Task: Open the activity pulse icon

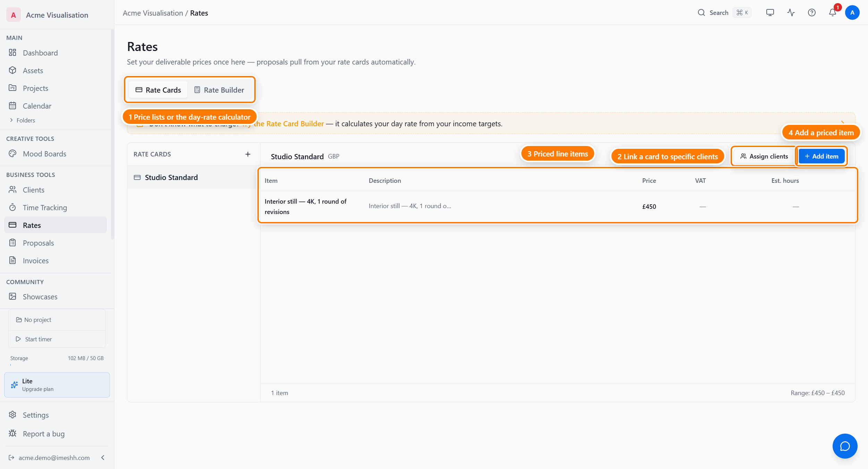Action: 791,13
